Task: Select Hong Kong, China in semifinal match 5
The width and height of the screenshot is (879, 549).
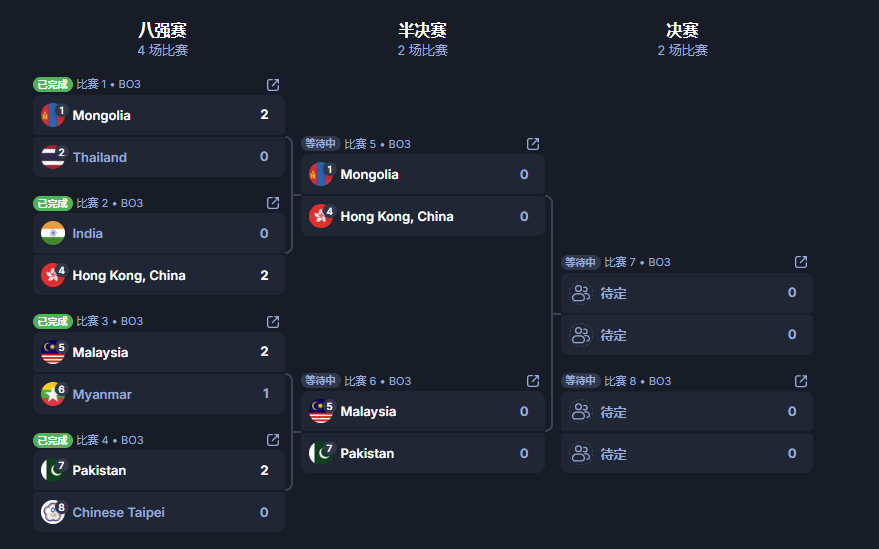Action: pos(423,216)
